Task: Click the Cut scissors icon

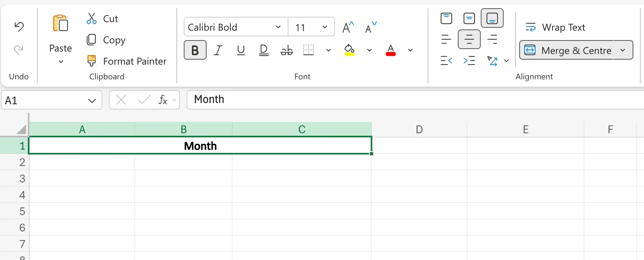Action: 92,19
